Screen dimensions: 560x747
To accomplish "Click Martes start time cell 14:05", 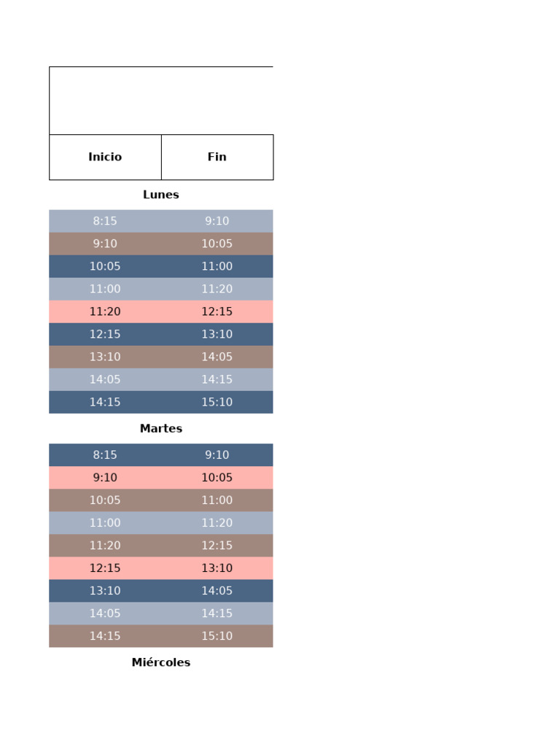I will point(105,613).
